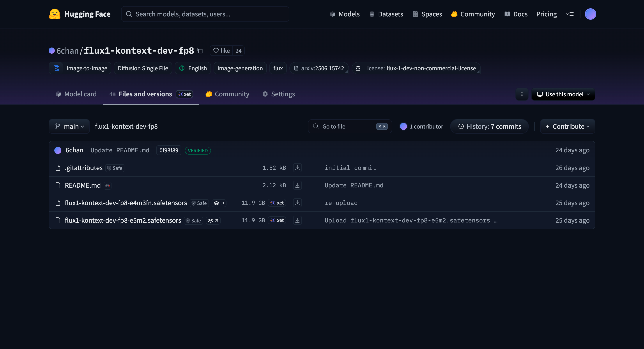Download the e5m2 safetensors file
Image resolution: width=644 pixels, height=349 pixels.
297,220
